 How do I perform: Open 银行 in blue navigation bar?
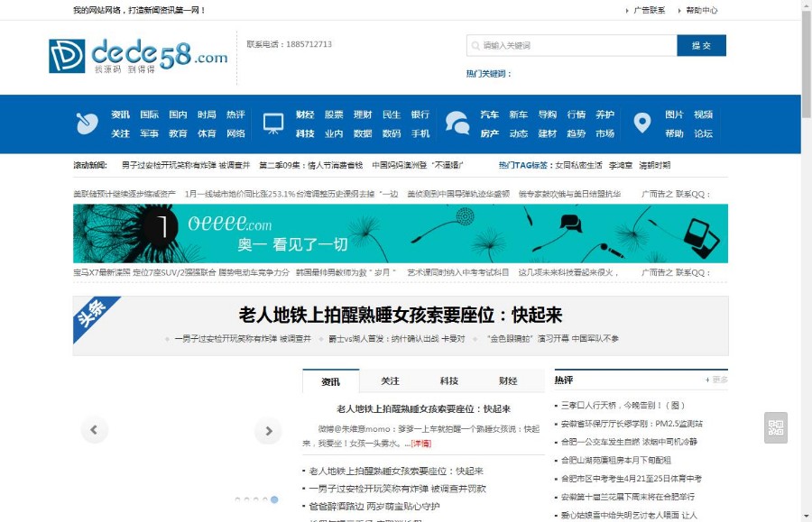point(420,114)
